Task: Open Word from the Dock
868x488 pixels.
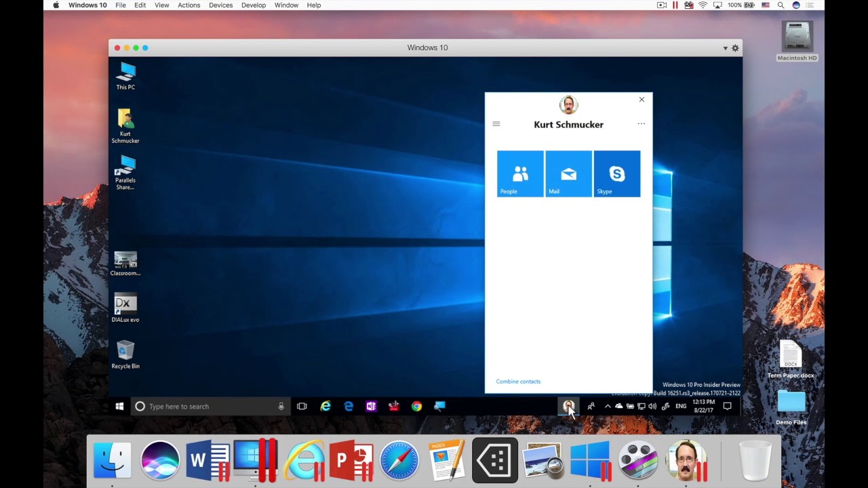Action: [x=208, y=461]
